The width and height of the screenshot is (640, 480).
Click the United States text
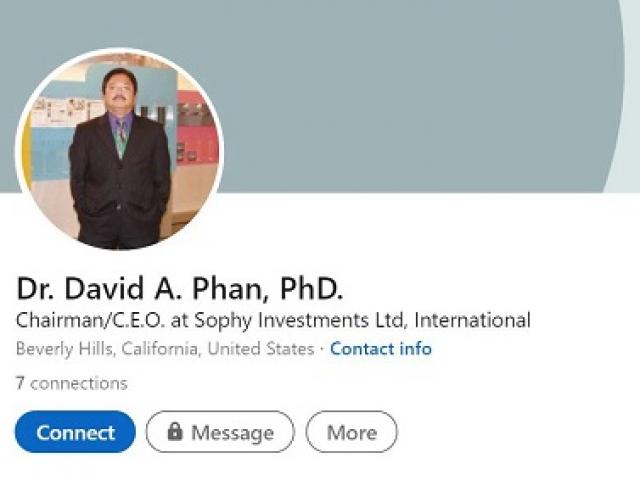261,349
